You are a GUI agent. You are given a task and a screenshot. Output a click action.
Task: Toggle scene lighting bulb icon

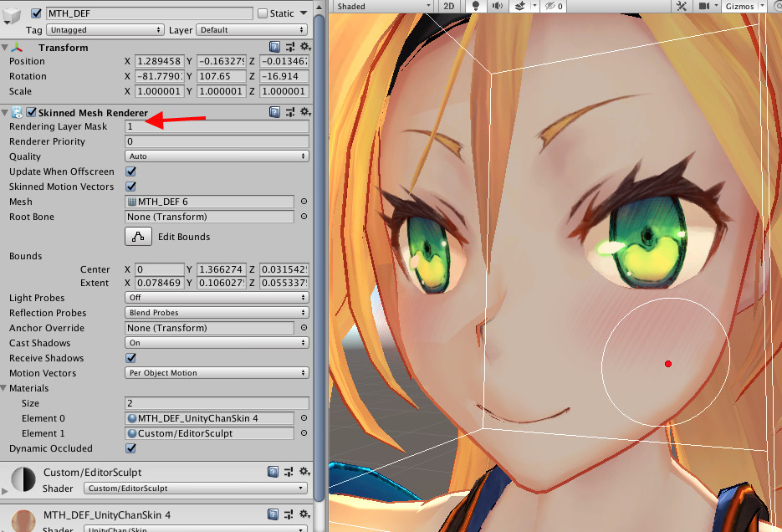pos(475,6)
